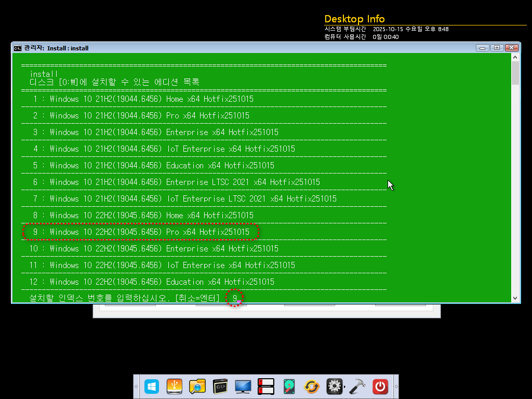Select row 6 Enterprise LTSC 2021
This screenshot has height=399, width=532.
pyautogui.click(x=177, y=182)
